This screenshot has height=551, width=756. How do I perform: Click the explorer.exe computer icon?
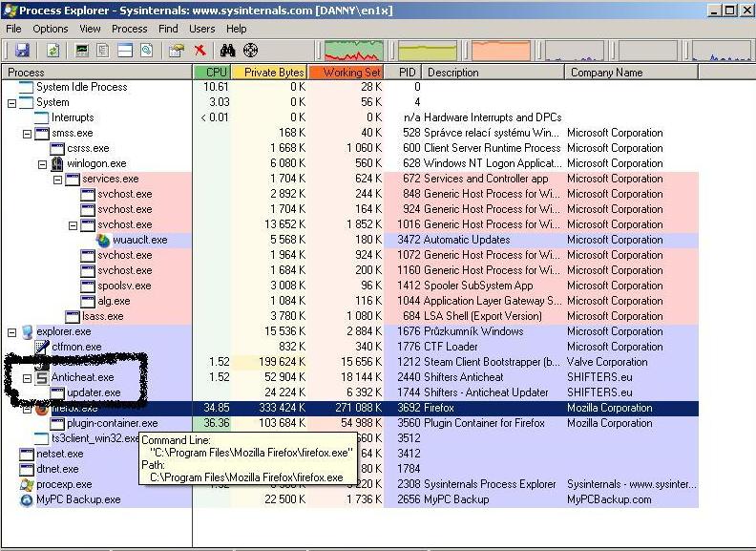click(x=27, y=331)
